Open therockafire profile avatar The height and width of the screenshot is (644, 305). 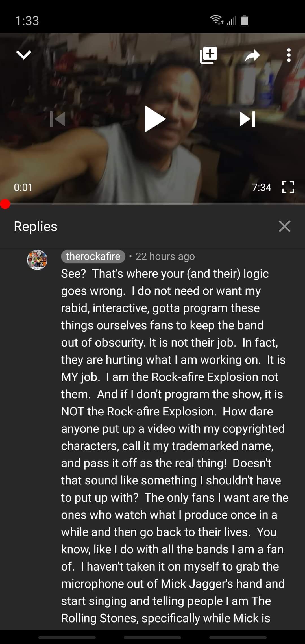(37, 260)
